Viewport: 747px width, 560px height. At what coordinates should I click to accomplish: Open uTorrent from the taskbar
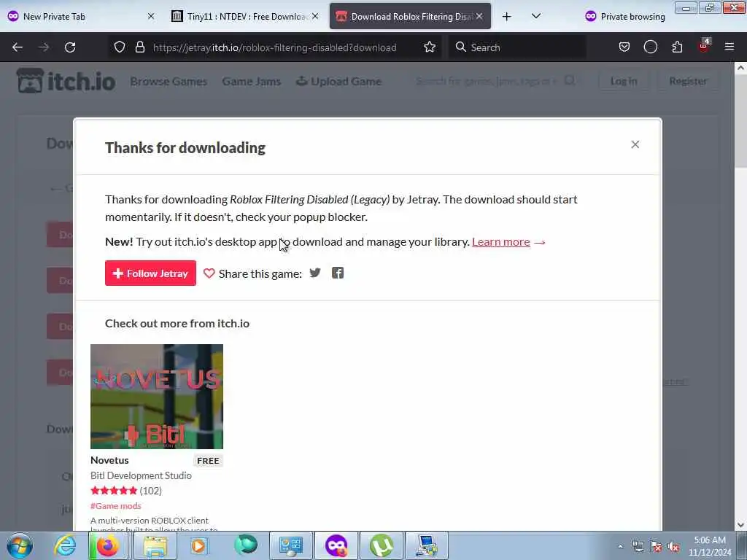click(382, 545)
